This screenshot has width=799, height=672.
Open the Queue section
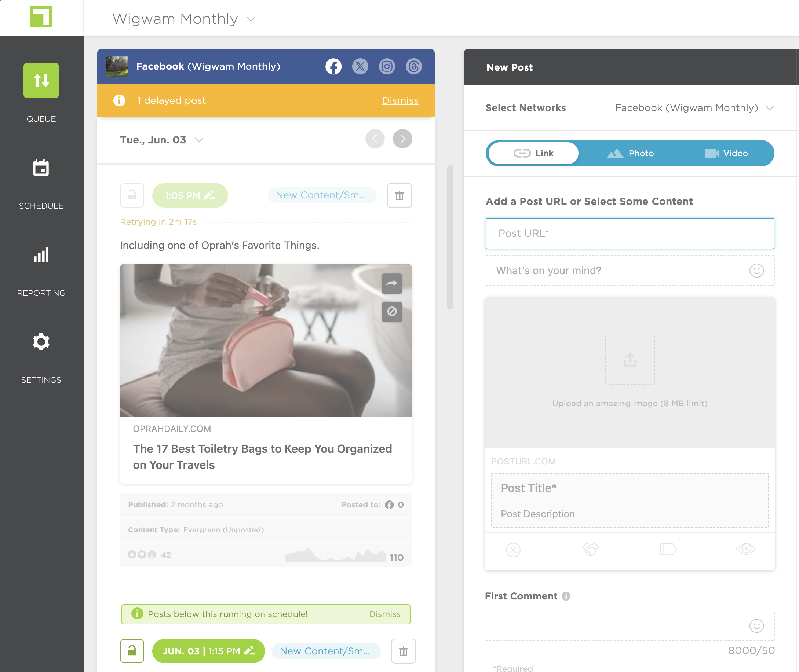pos(41,80)
